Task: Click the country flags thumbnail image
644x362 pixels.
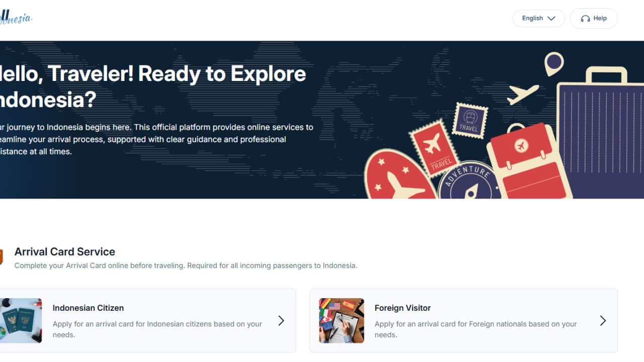Action: (x=342, y=321)
